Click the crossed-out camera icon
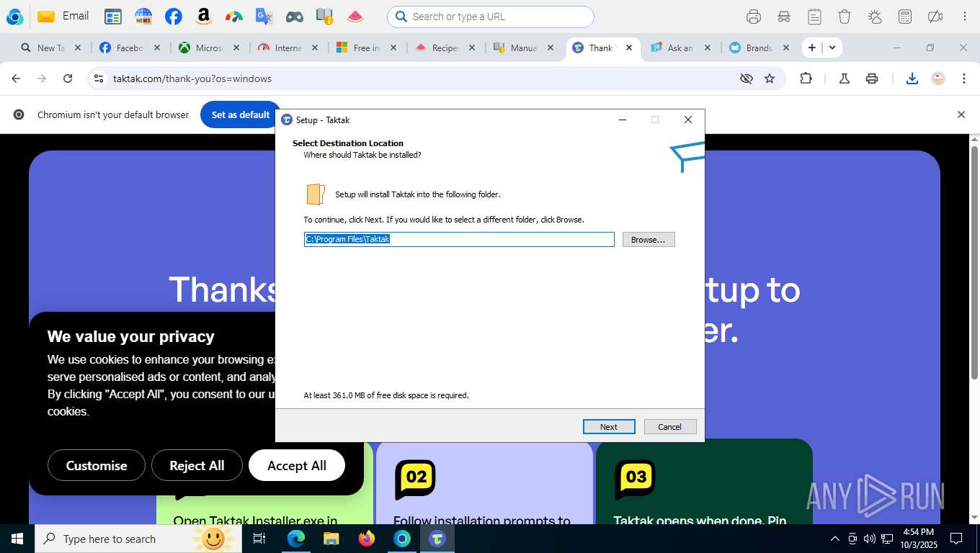 (x=935, y=17)
